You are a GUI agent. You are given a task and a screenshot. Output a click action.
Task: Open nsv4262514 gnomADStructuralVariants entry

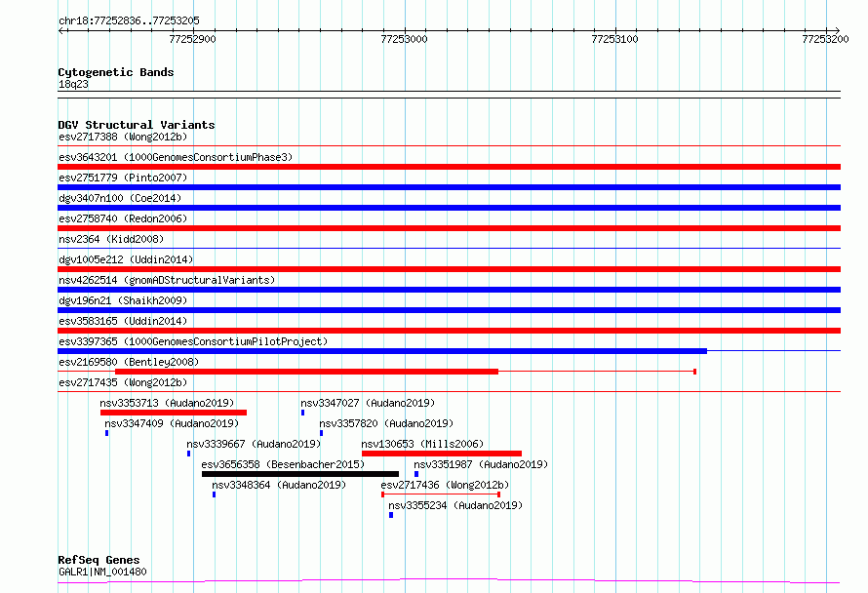click(167, 280)
